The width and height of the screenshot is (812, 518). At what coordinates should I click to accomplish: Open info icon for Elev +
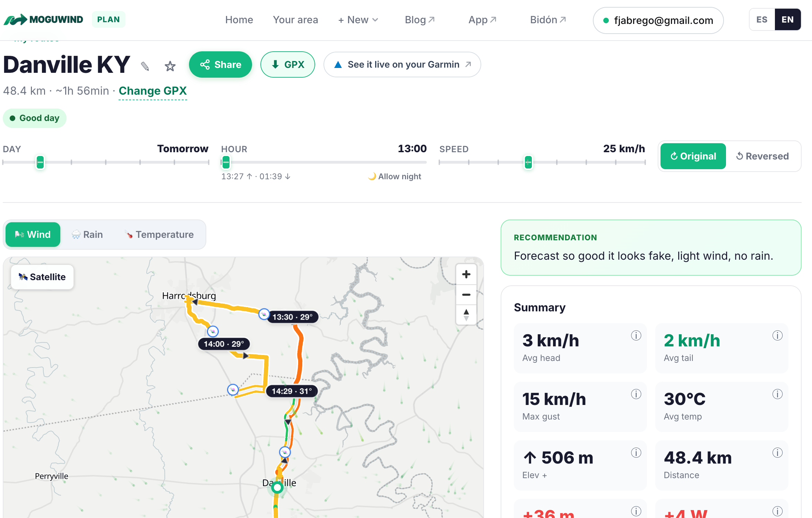pos(636,452)
